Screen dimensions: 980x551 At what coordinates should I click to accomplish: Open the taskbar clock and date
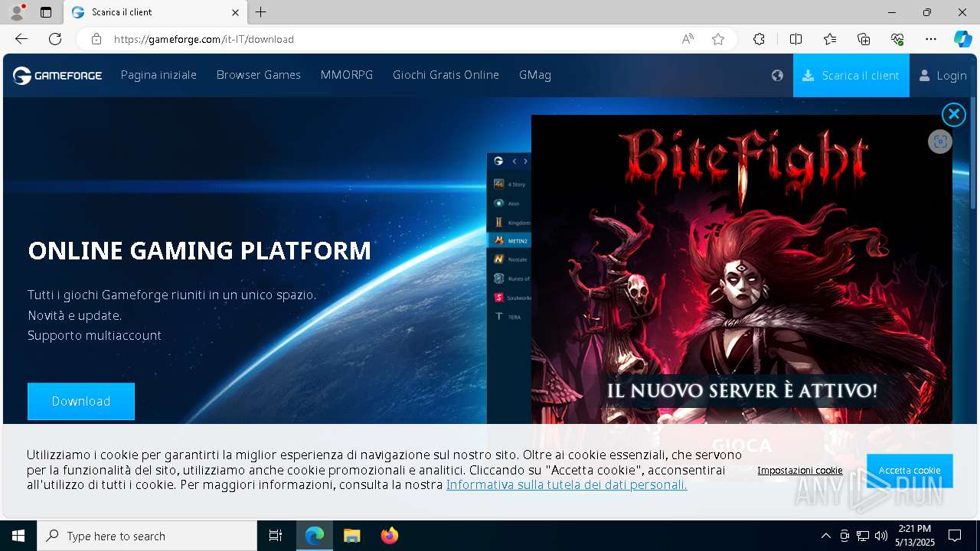coord(915,536)
